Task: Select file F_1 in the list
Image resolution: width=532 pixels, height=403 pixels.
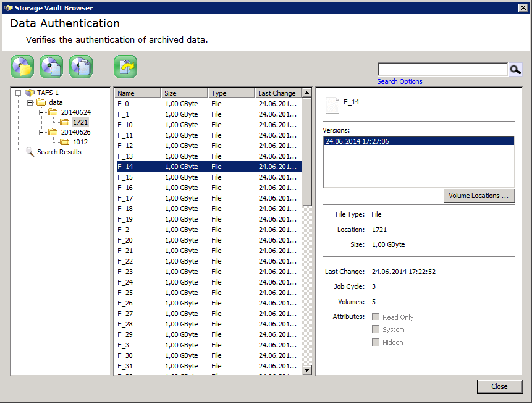Action: pos(208,114)
